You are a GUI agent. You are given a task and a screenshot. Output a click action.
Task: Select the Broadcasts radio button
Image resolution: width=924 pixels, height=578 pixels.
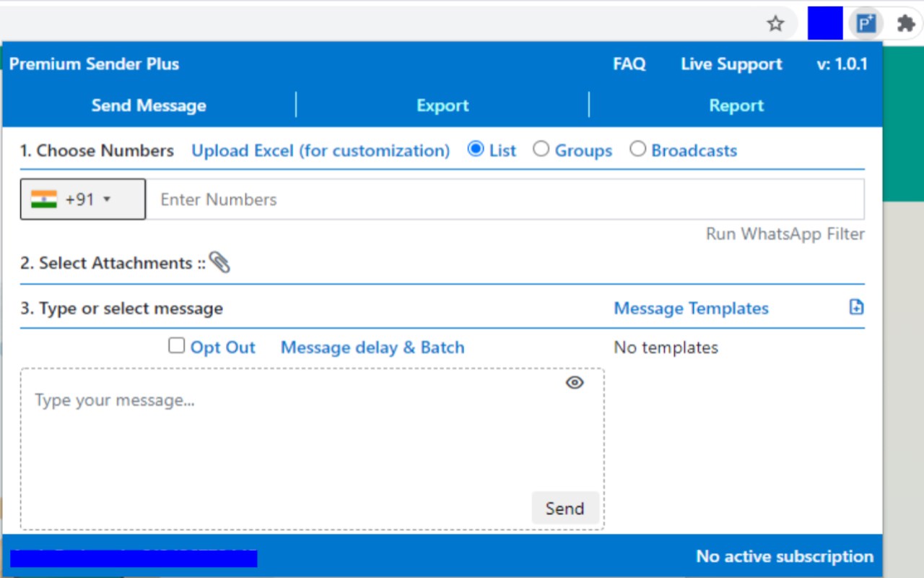[x=638, y=148]
